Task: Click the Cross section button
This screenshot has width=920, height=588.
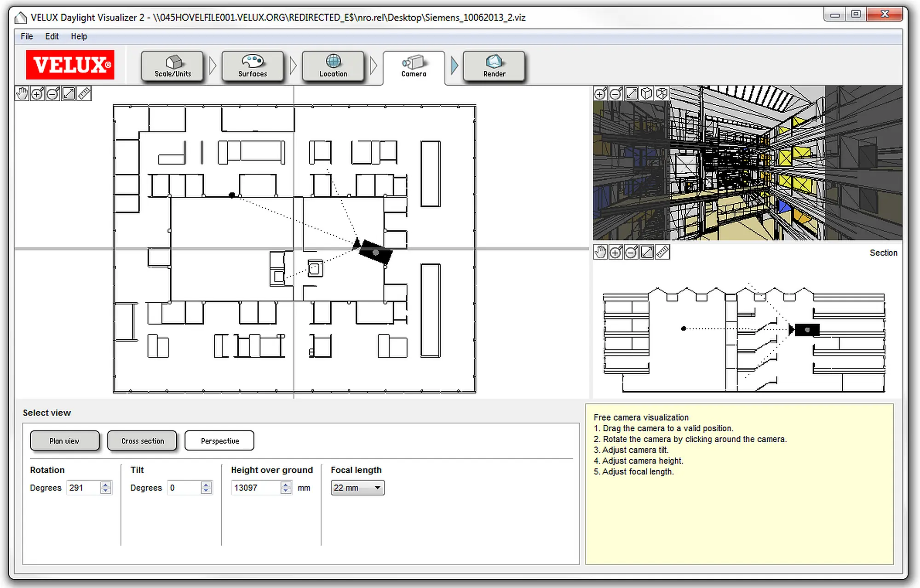Action: click(142, 440)
